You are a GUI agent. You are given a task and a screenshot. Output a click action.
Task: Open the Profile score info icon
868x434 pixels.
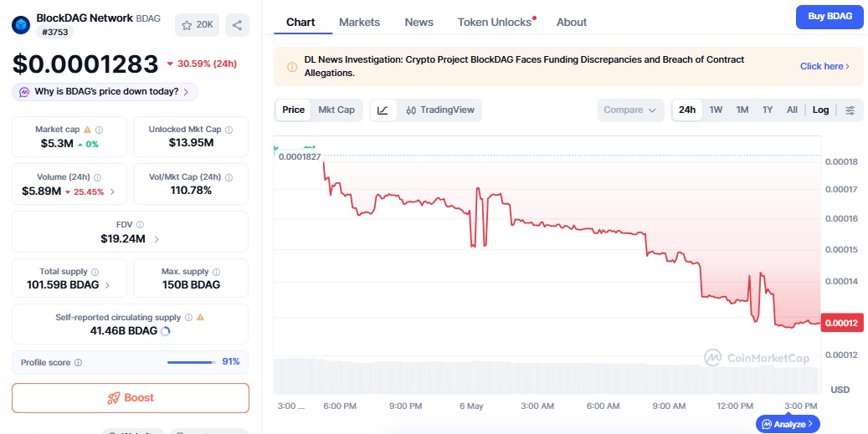[78, 363]
